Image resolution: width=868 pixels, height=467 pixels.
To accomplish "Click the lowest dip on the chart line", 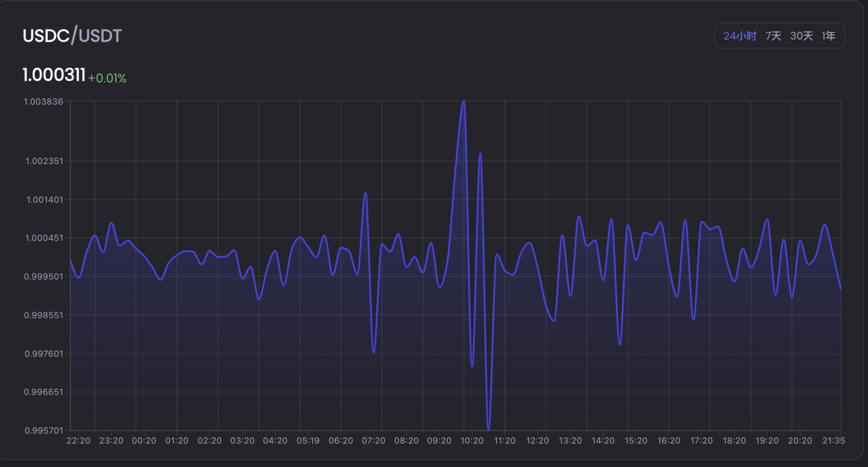I will click(x=488, y=428).
